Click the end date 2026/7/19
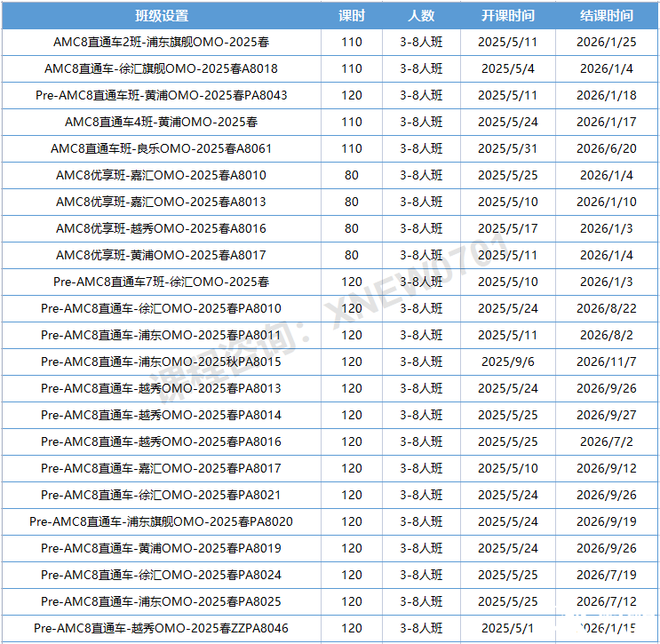The height and width of the screenshot is (644, 660). (x=606, y=575)
